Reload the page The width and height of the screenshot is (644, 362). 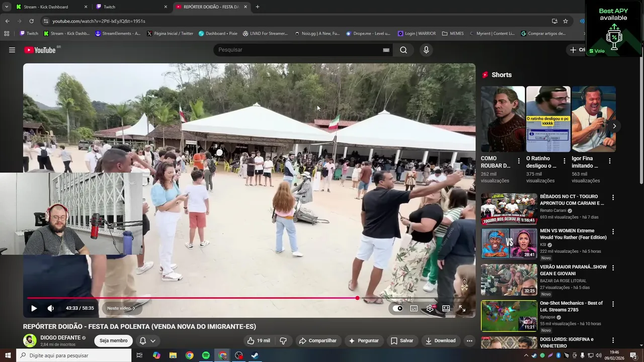[31, 21]
